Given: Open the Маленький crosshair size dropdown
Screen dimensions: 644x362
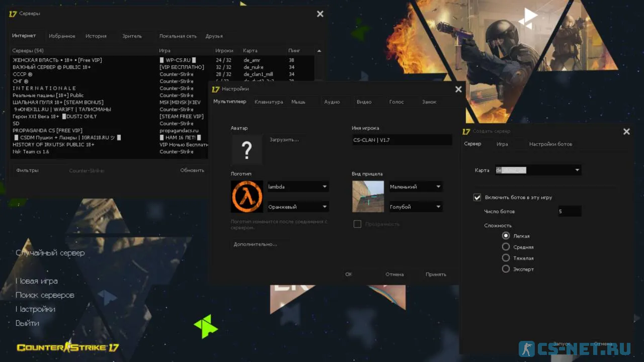Looking at the screenshot, I should tap(416, 187).
